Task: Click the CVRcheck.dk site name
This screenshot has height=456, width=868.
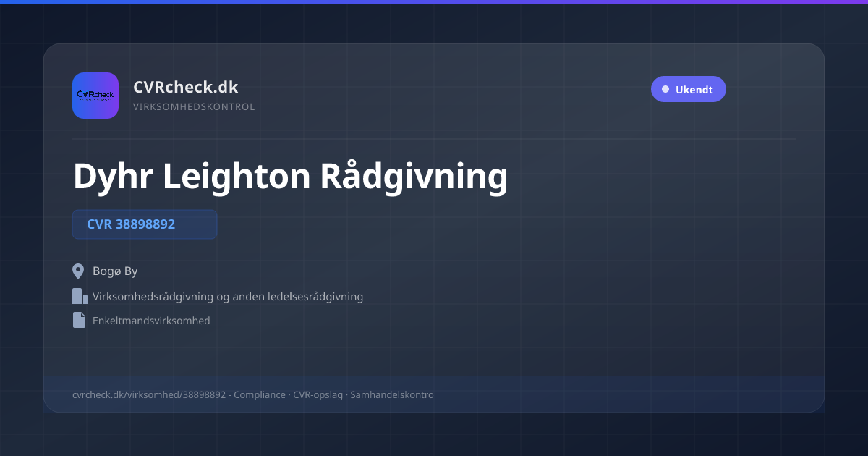Action: (x=186, y=87)
